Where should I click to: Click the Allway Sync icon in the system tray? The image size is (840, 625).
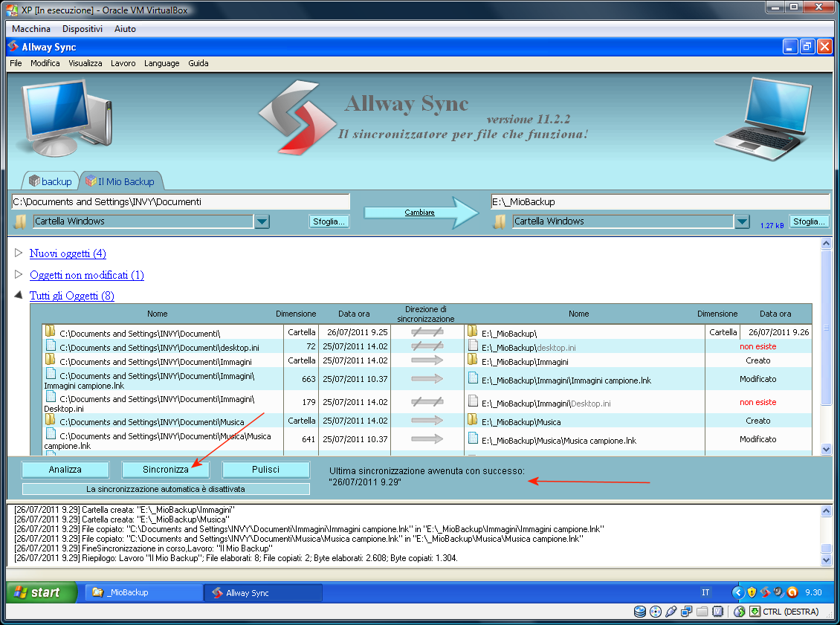tap(765, 592)
